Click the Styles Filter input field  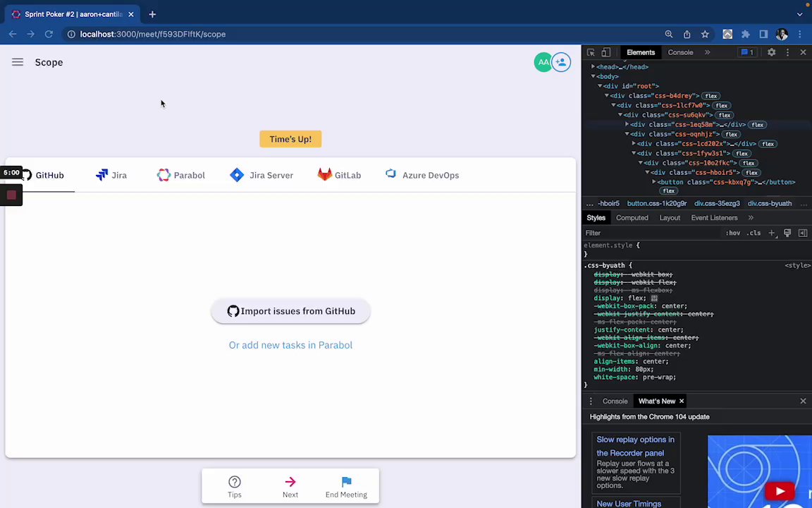(x=653, y=234)
